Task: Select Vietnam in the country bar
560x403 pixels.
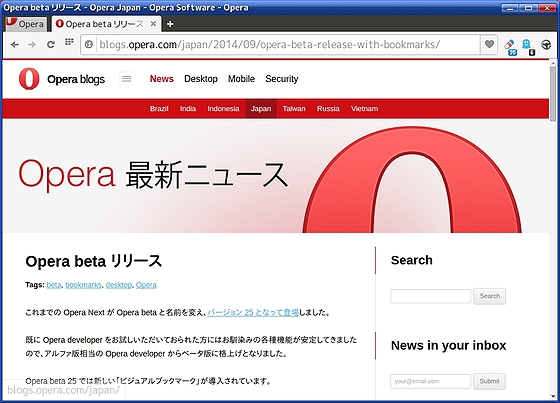Action: 364,109
